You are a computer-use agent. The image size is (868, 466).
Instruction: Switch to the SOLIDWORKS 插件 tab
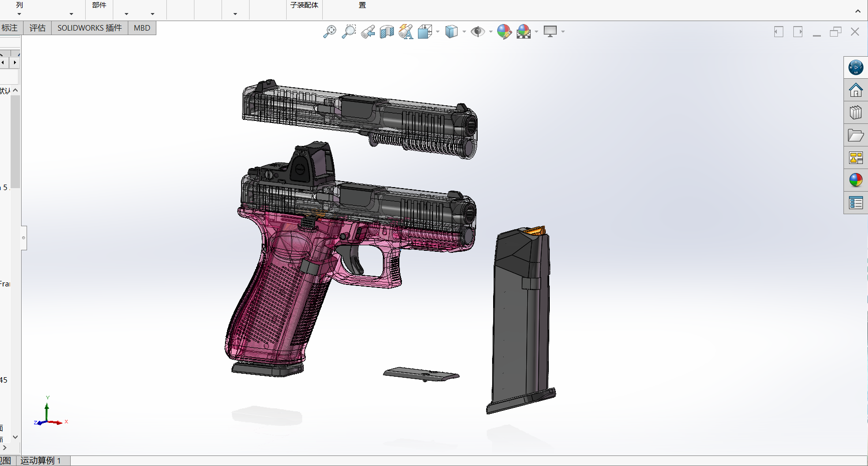coord(89,28)
